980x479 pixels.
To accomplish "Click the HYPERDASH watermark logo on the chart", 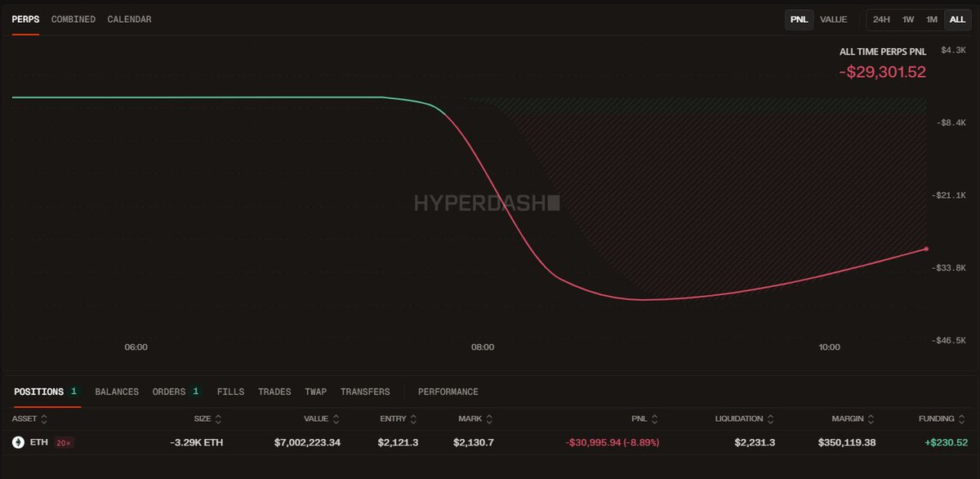I will coord(488,200).
